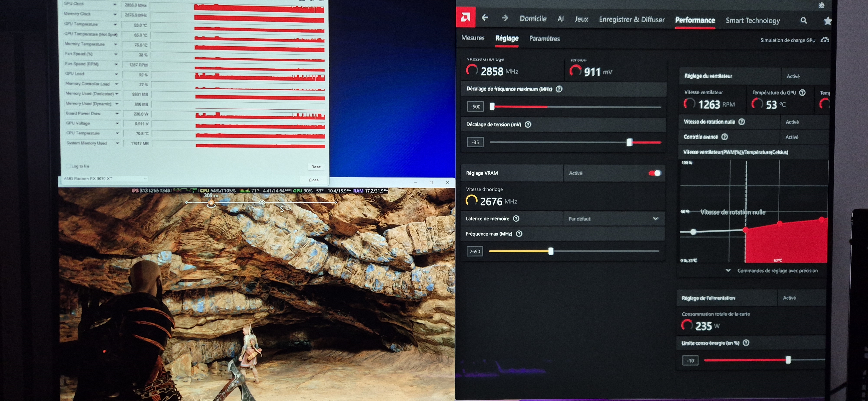The width and height of the screenshot is (868, 401).
Task: Open the Memory Used (Dynamic) dropdown arrow
Action: (x=117, y=104)
